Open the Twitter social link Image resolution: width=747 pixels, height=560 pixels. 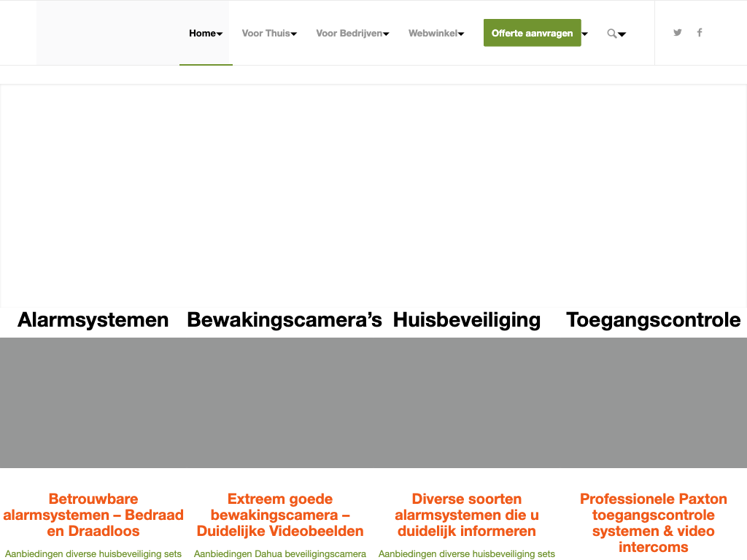point(677,32)
